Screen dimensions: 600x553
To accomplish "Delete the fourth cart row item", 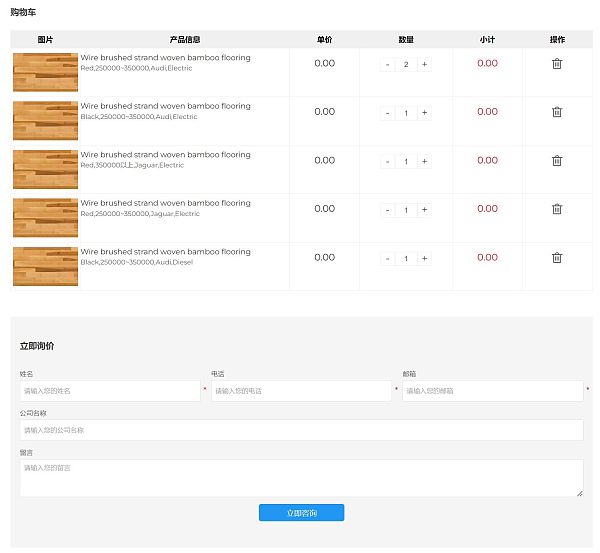I will coord(557,209).
